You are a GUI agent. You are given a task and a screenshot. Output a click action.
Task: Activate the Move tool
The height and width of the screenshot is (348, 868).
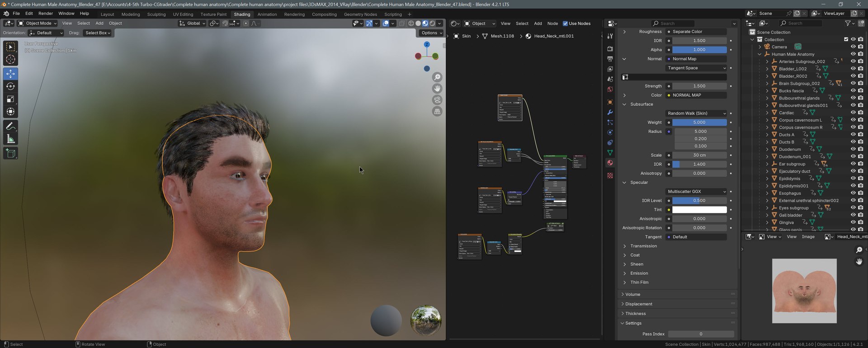10,74
